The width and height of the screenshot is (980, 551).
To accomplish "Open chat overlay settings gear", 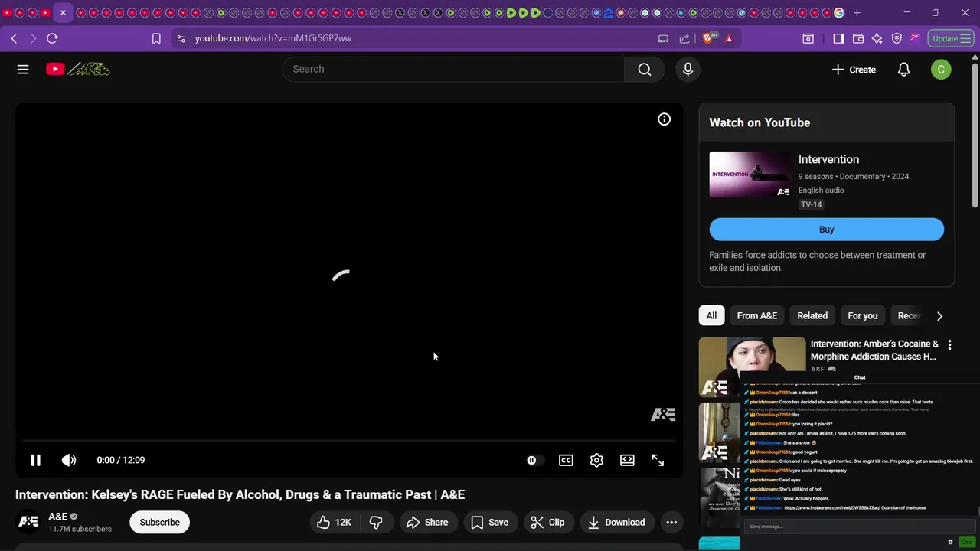I will [950, 542].
